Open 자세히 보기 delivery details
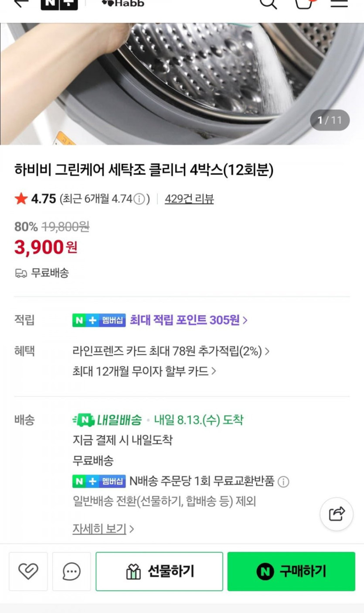This screenshot has width=364, height=613. point(103,529)
